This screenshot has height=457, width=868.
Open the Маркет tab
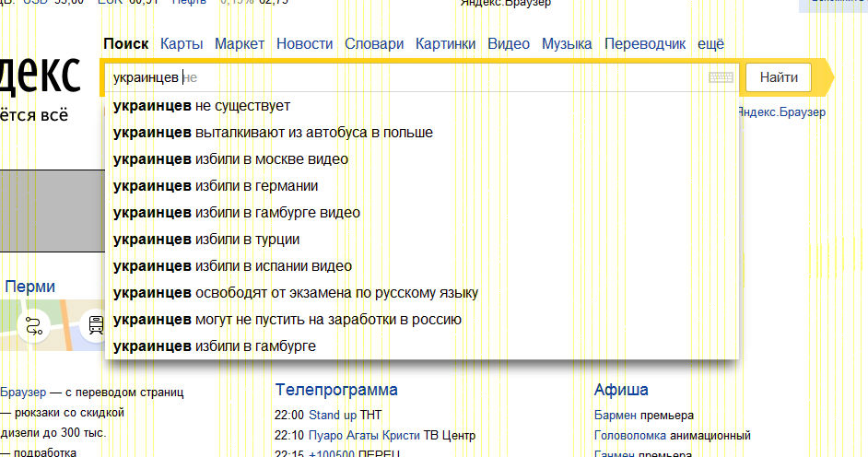240,43
